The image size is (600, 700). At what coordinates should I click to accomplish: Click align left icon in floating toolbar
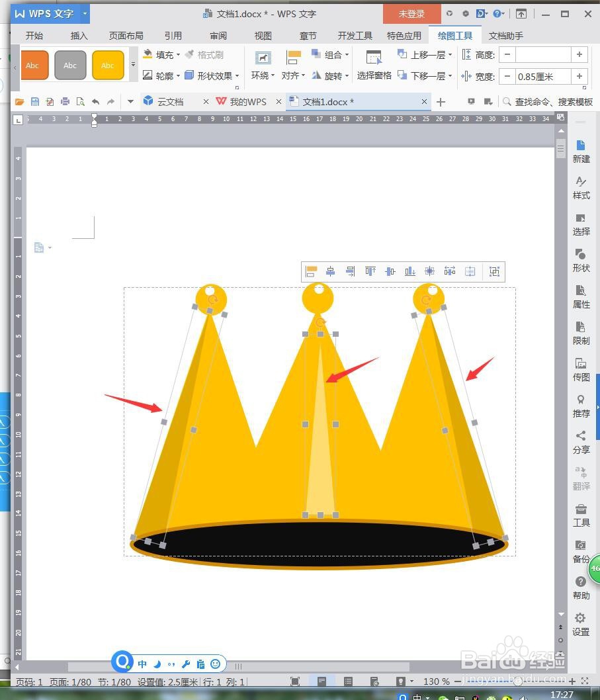[311, 271]
